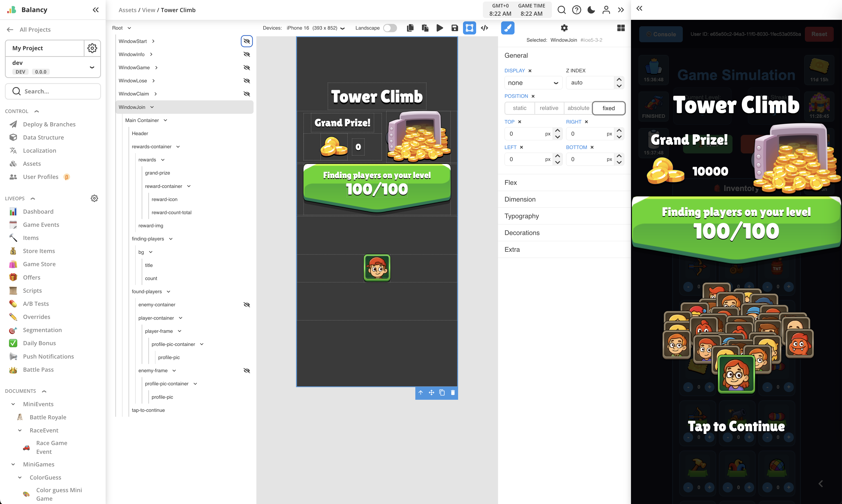The image size is (842, 504).
Task: Open the component settings gear icon
Action: pyautogui.click(x=564, y=28)
